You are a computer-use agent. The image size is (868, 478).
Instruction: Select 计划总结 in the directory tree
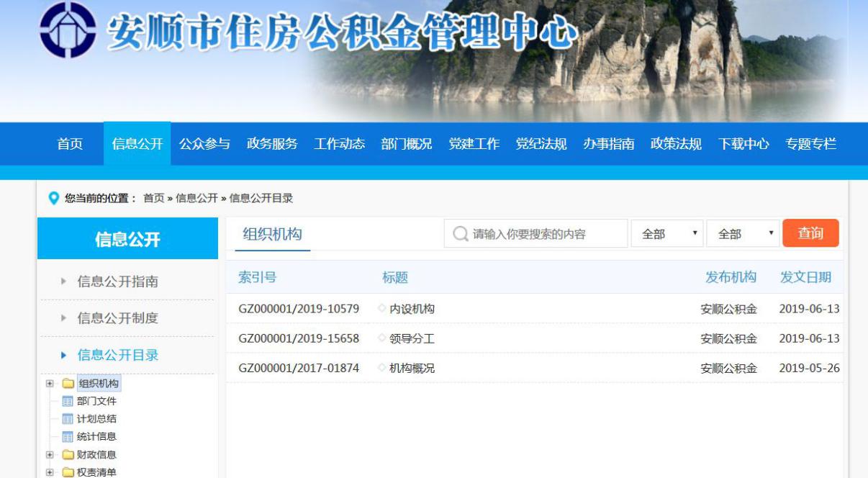pos(96,419)
